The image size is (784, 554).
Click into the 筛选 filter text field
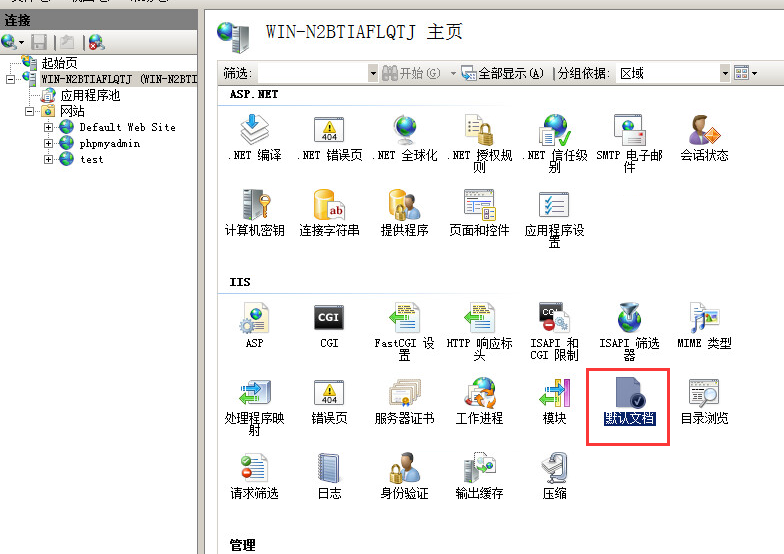313,73
